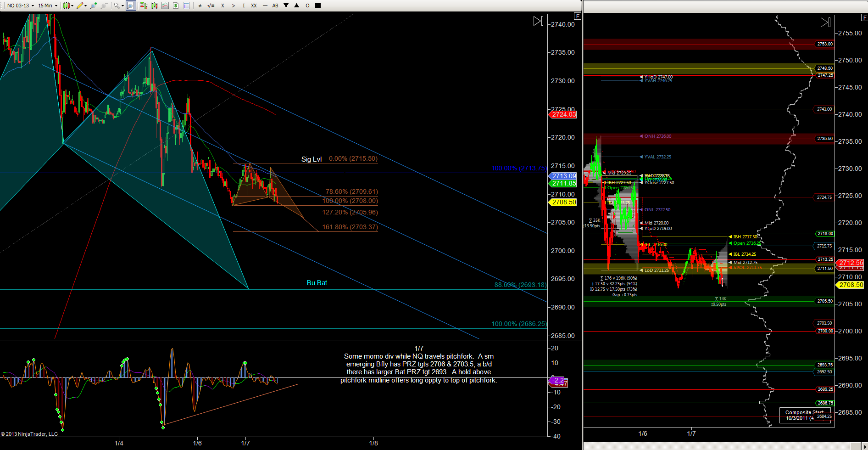This screenshot has height=450, width=868.
Task: Select the black filled square swatch
Action: click(x=318, y=6)
